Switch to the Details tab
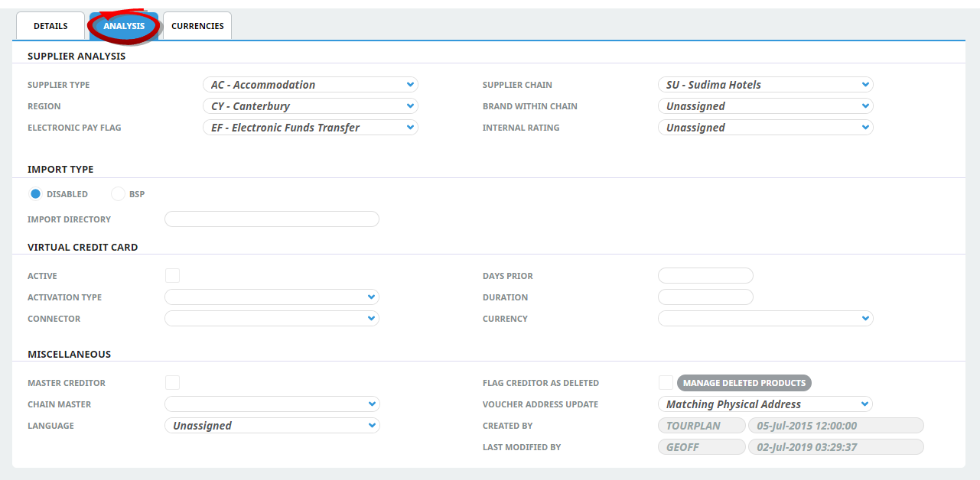Image resolution: width=980 pixels, height=480 pixels. tap(50, 26)
